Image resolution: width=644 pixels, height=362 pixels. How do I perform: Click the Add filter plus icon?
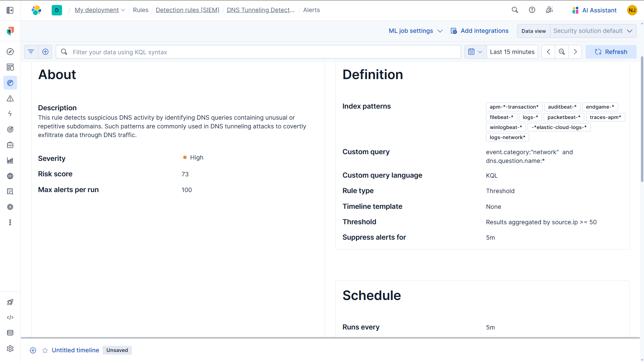coord(45,52)
